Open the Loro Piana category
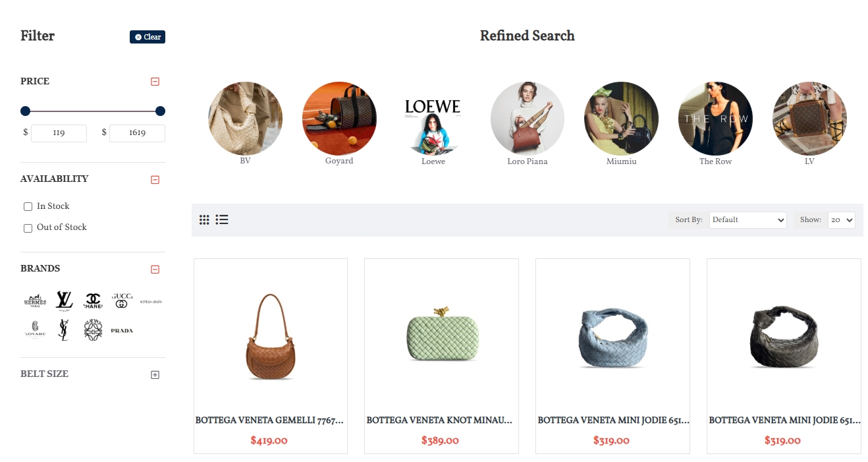This screenshot has width=868, height=462. [x=528, y=119]
